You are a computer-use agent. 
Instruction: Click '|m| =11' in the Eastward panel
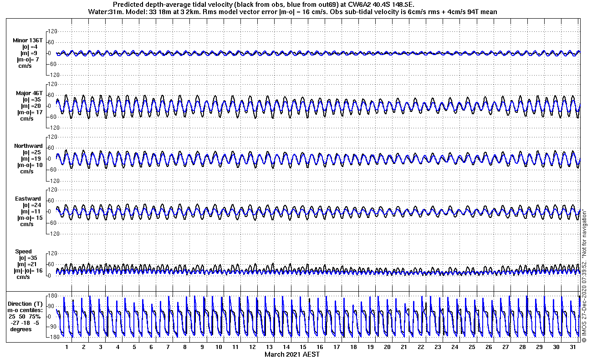tap(31, 212)
